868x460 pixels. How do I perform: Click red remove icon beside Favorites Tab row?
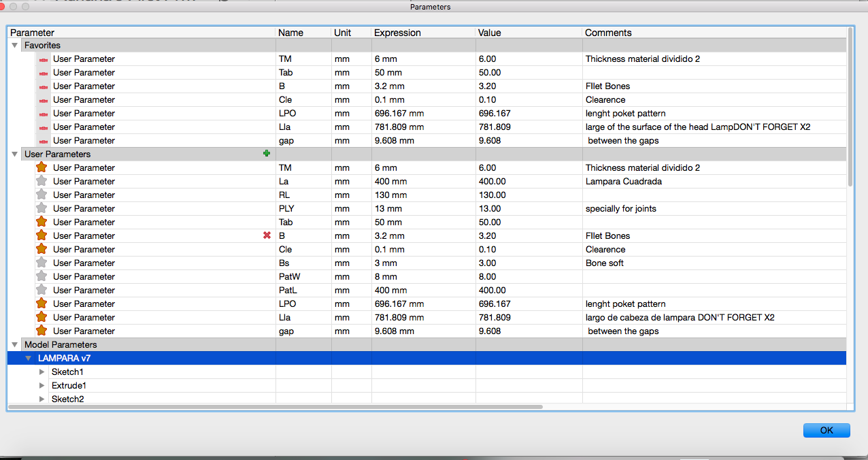[x=44, y=73]
